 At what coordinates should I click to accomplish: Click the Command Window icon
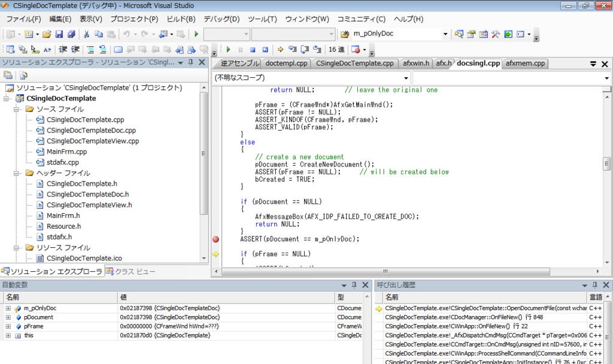520,34
